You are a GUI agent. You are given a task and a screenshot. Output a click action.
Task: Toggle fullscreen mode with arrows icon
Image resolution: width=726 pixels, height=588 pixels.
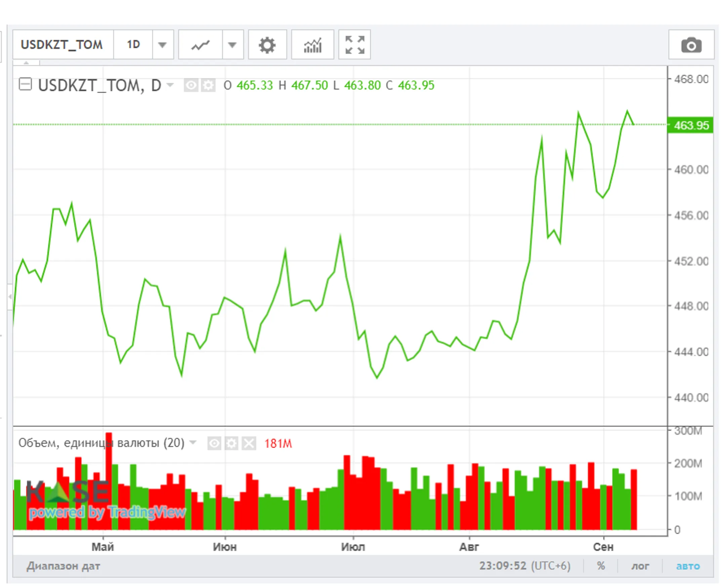[355, 45]
